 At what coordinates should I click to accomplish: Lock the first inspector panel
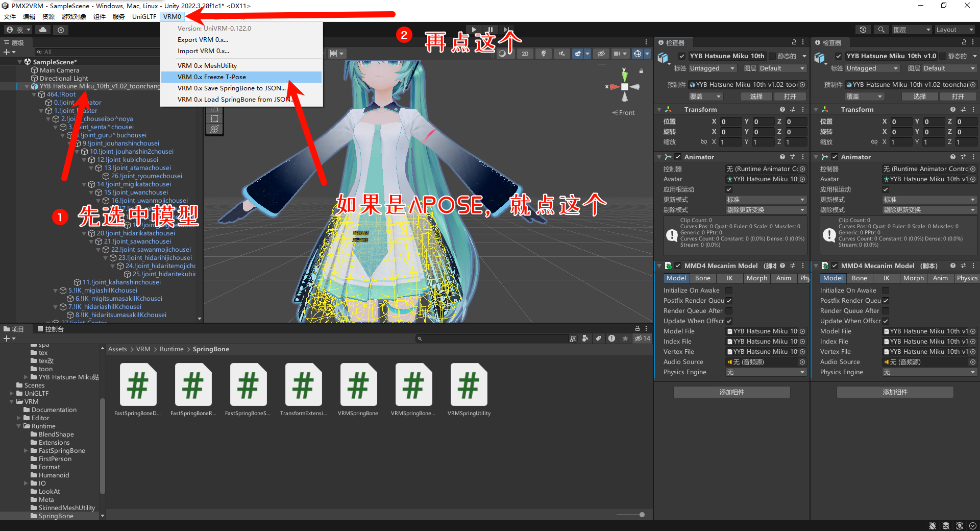[x=794, y=42]
